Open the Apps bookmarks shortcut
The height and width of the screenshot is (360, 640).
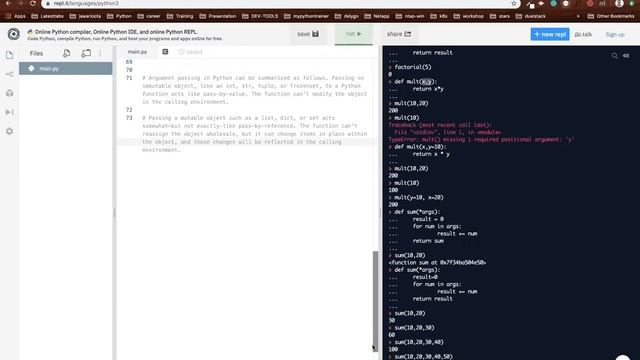click(x=16, y=16)
